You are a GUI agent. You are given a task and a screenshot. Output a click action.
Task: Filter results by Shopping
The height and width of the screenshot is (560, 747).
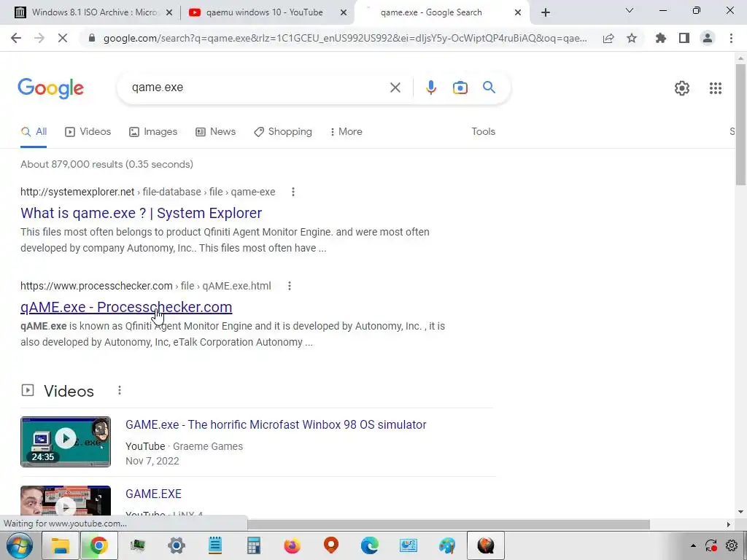click(283, 132)
